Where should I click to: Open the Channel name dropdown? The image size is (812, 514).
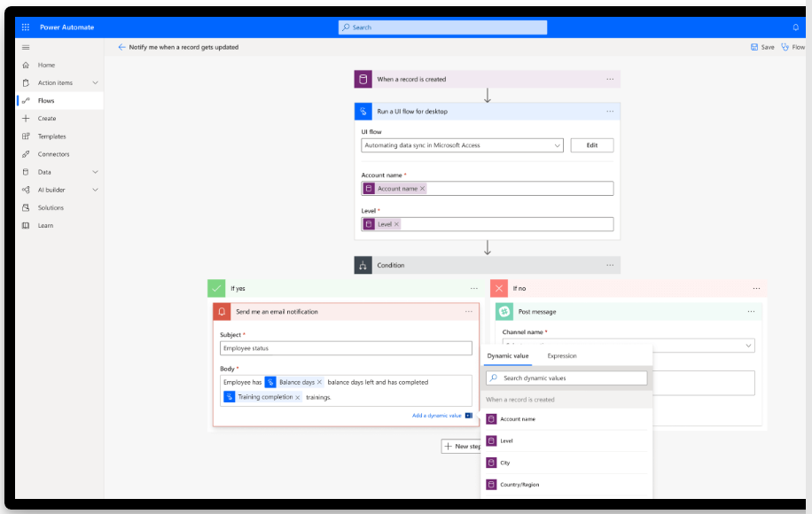(x=629, y=346)
